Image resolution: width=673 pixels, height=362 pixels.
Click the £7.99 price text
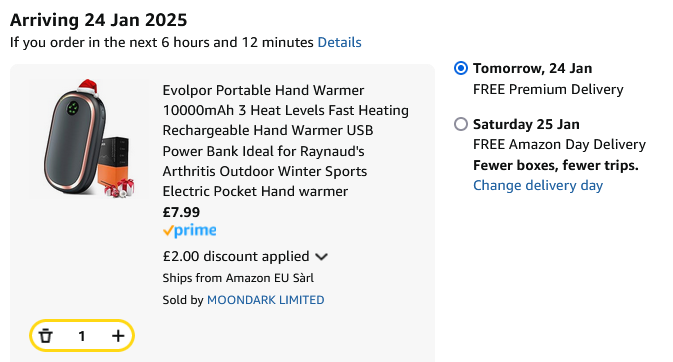[181, 212]
